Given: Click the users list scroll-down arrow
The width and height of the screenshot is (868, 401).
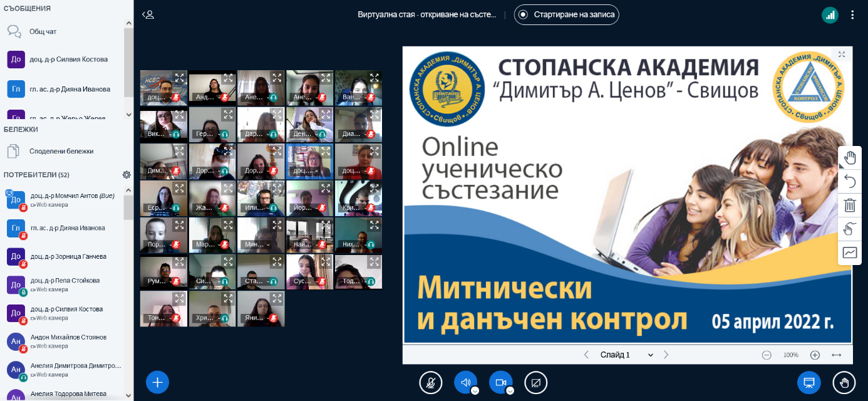Looking at the screenshot, I should point(128,395).
